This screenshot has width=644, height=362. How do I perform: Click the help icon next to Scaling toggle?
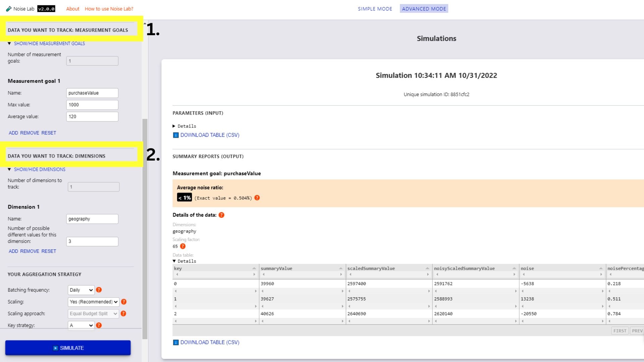pos(124,301)
